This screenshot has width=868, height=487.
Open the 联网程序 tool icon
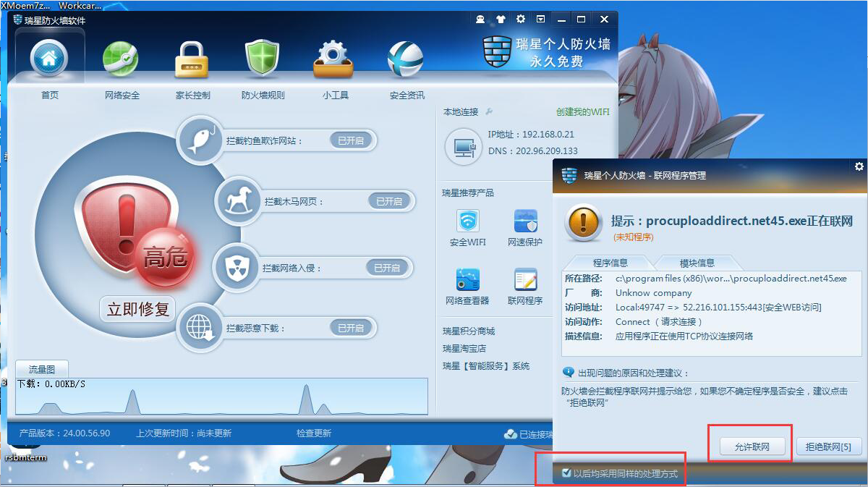tap(525, 279)
